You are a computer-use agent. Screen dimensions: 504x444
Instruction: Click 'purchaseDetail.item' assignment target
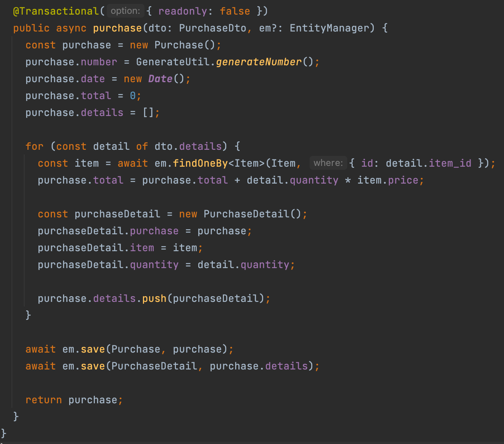click(x=96, y=248)
